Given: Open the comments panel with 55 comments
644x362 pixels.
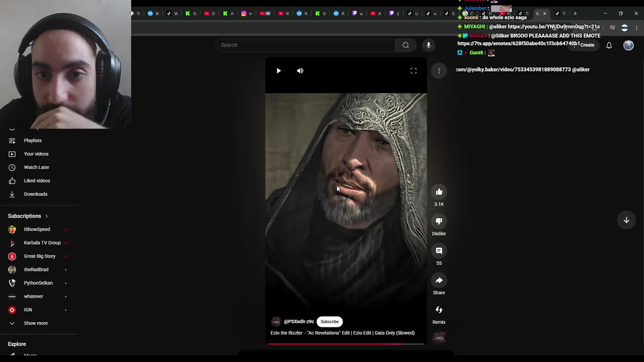Looking at the screenshot, I should tap(439, 251).
